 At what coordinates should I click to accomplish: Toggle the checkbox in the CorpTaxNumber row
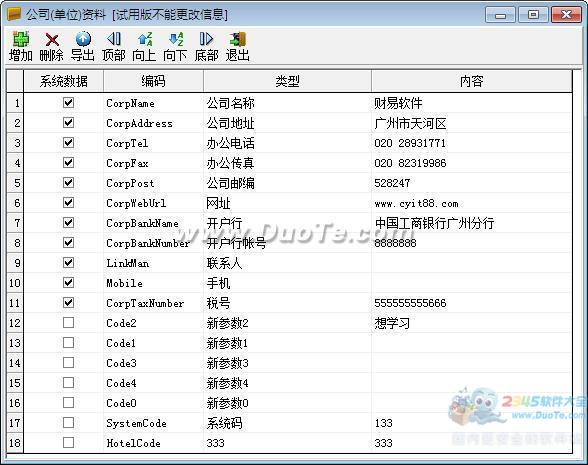68,303
